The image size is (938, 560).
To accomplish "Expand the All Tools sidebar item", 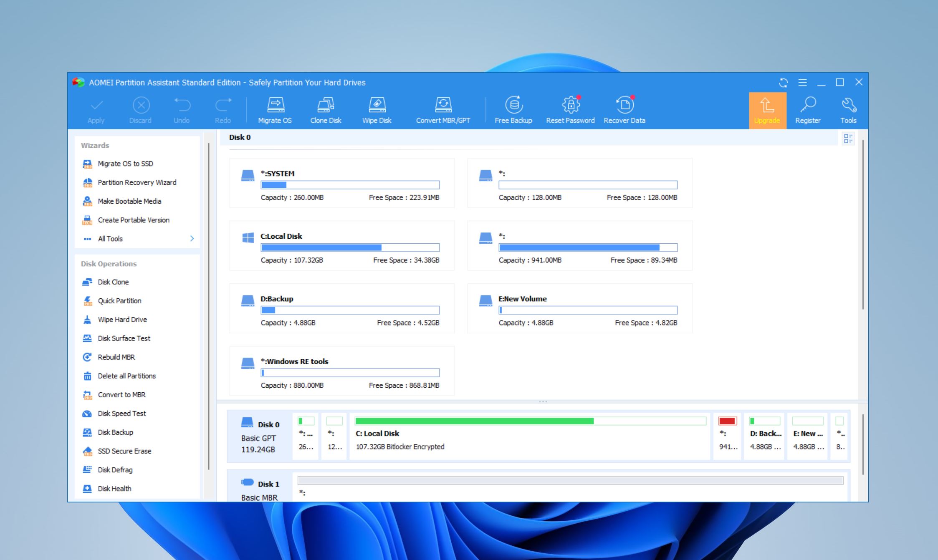I will pyautogui.click(x=193, y=238).
